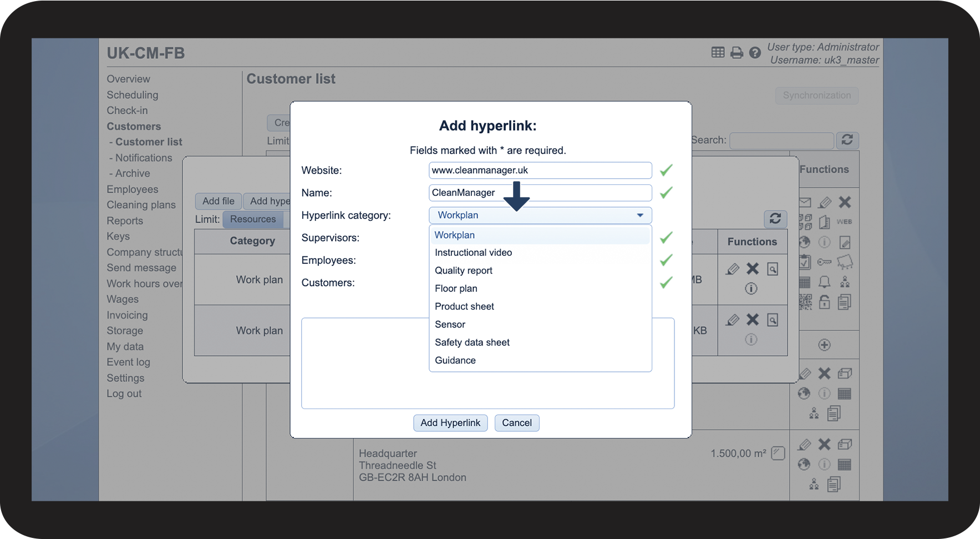Pick Quality report in the dropdown list
The image size is (980, 539).
(x=540, y=270)
